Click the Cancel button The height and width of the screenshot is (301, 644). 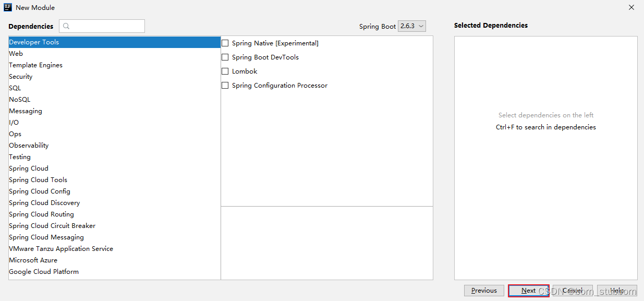click(x=573, y=291)
